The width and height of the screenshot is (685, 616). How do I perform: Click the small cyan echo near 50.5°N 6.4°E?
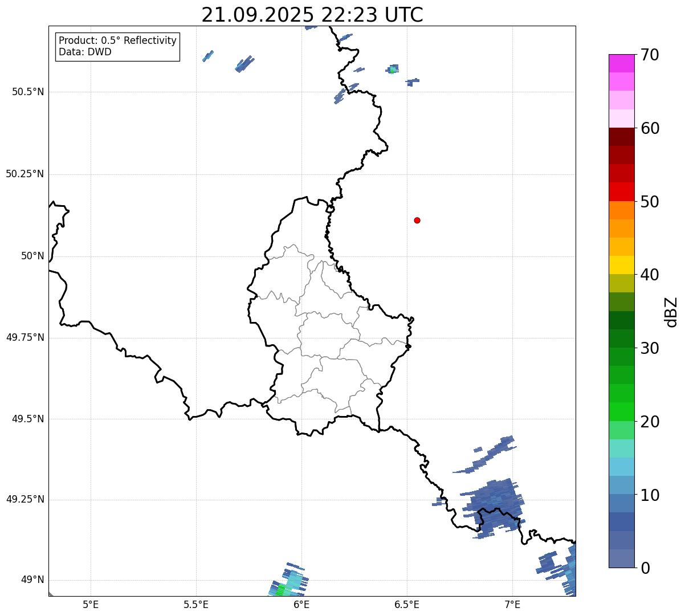[392, 70]
